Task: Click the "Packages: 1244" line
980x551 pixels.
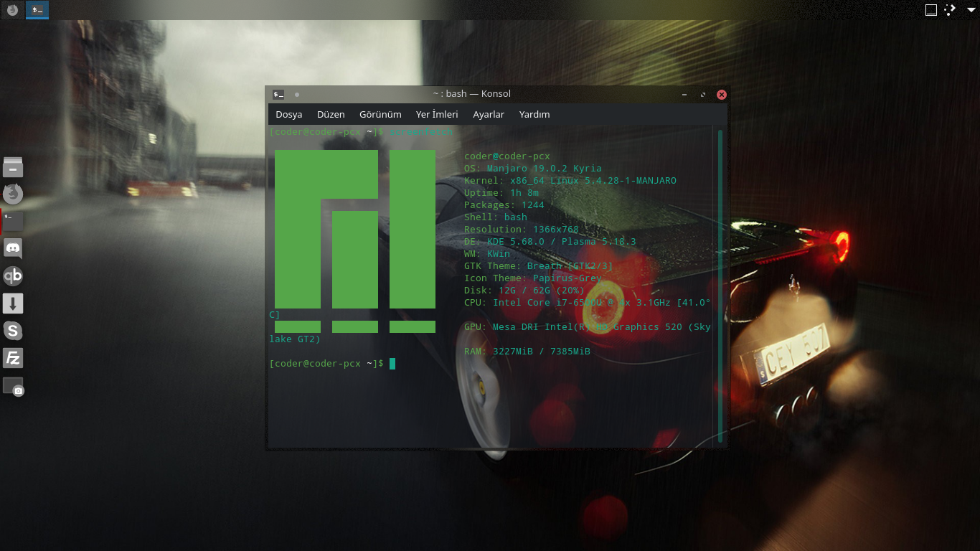Action: pos(504,205)
